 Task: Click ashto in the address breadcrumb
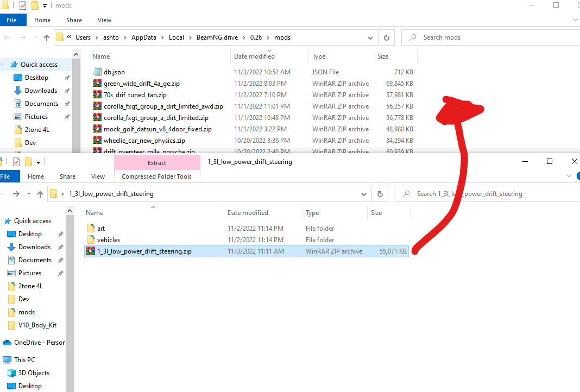coord(111,37)
